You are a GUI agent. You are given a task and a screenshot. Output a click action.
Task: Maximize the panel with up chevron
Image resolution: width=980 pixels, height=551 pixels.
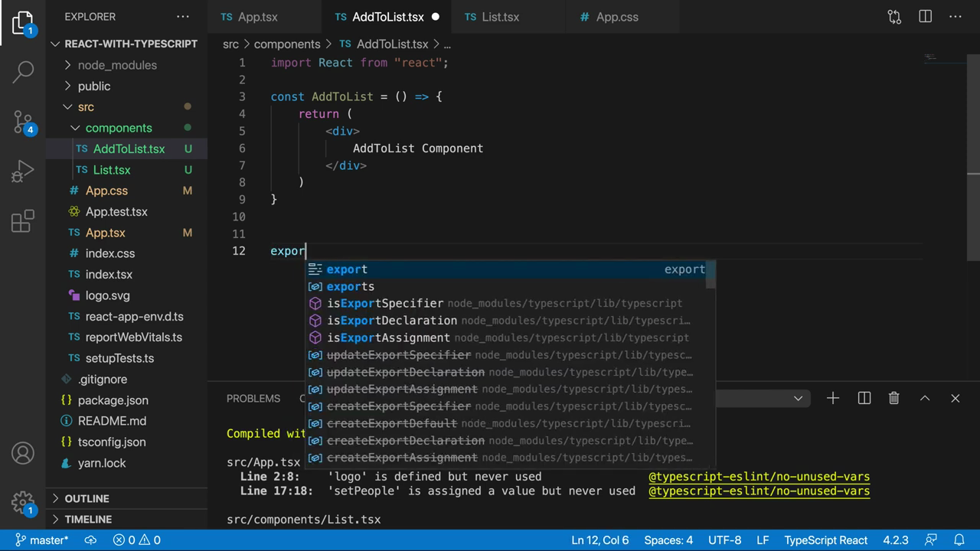pyautogui.click(x=925, y=398)
